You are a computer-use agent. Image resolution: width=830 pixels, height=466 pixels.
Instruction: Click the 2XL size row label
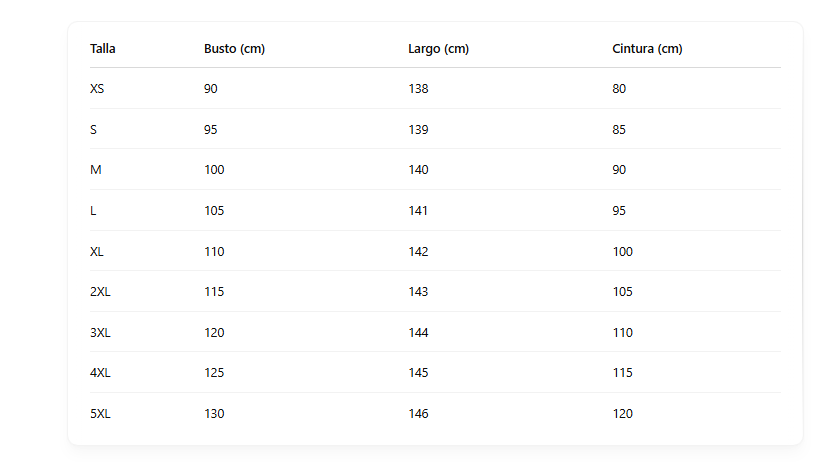pyautogui.click(x=100, y=291)
